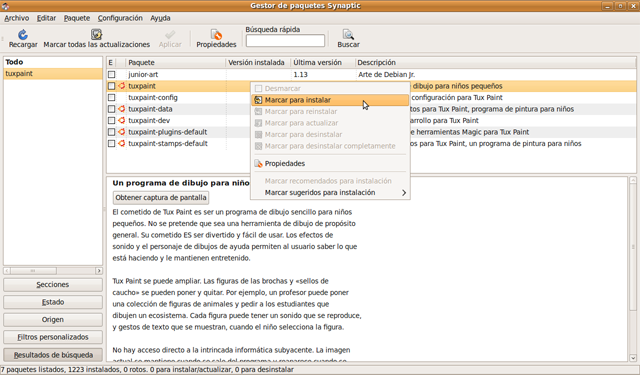Tick the tuxpaint-stamps-default status checkbox
The image size is (640, 375).
click(x=111, y=143)
